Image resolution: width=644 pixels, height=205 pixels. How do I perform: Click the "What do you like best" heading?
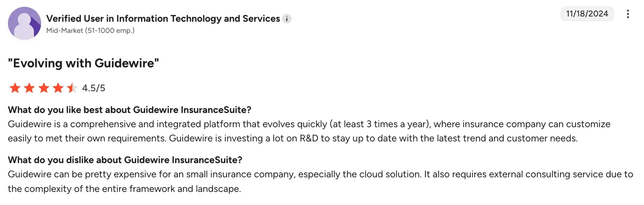tap(129, 110)
